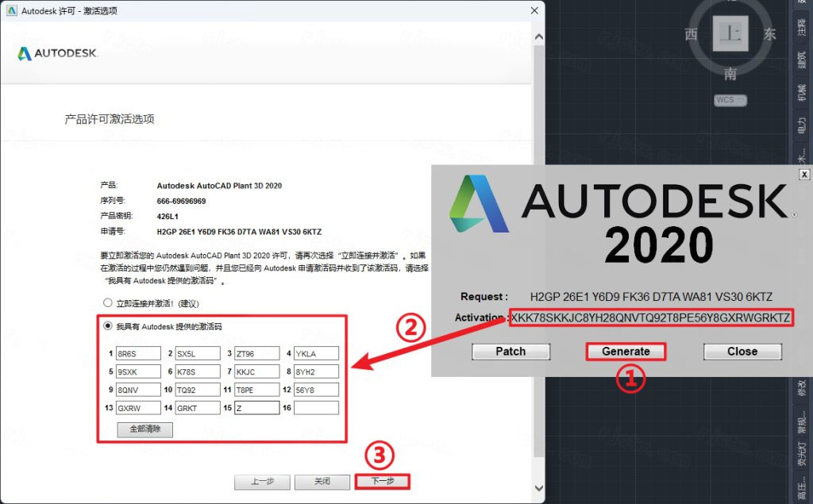Click activation code field 12 containing 56Y8
This screenshot has width=813, height=504.
click(x=316, y=390)
